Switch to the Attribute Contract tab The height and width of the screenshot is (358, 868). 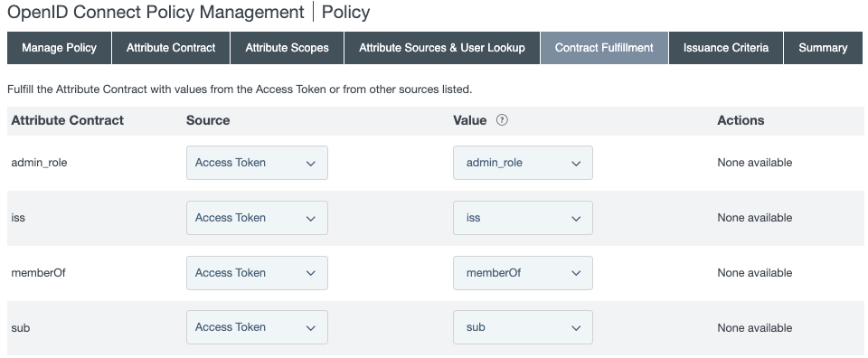click(171, 48)
